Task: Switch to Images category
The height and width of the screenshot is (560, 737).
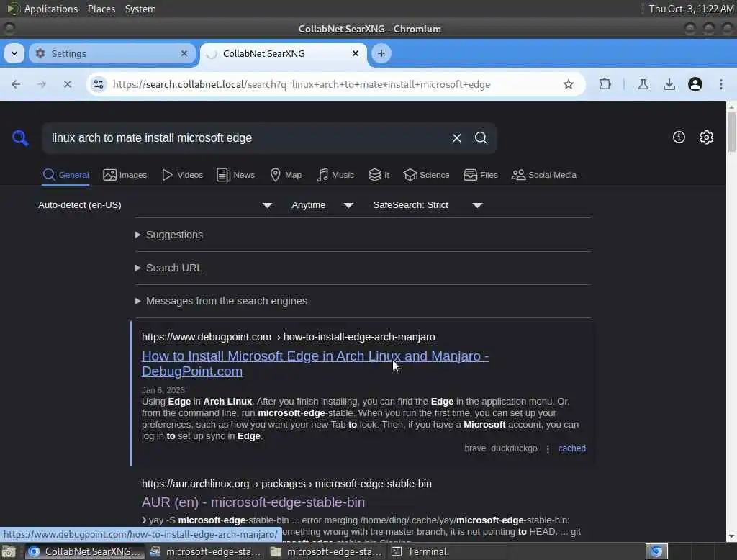Action: pyautogui.click(x=125, y=175)
